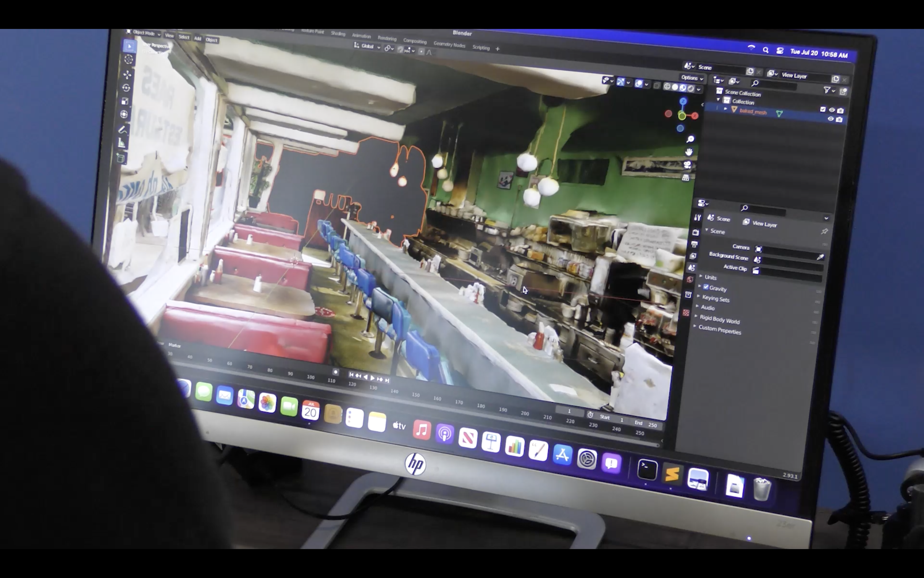Open the Output properties tab (printer icon)
The height and width of the screenshot is (578, 924).
coord(695,244)
